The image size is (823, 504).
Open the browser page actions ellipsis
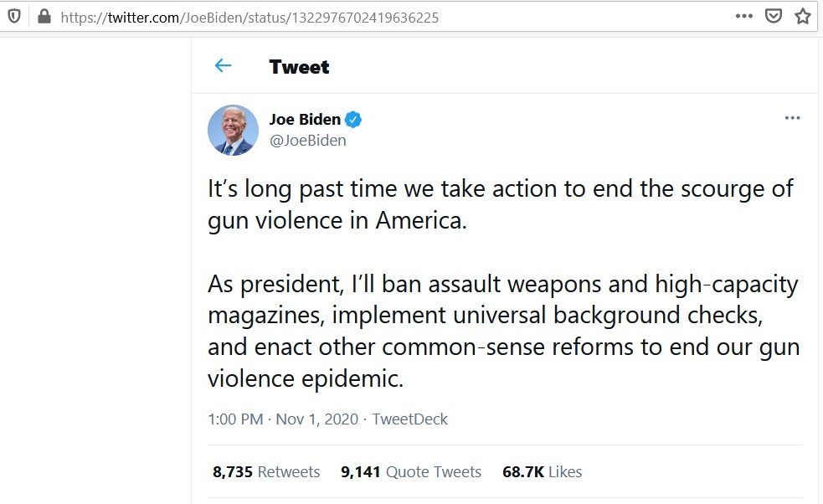pyautogui.click(x=743, y=16)
